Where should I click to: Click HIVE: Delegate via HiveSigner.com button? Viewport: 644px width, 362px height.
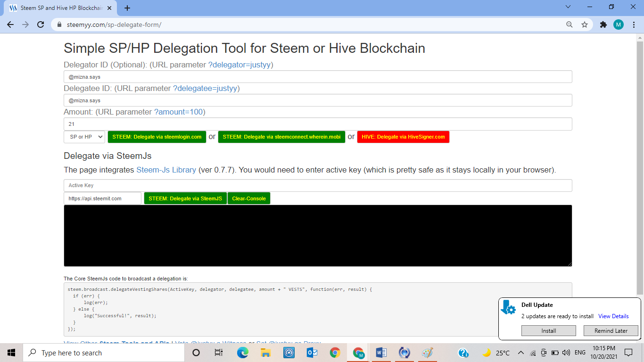403,137
